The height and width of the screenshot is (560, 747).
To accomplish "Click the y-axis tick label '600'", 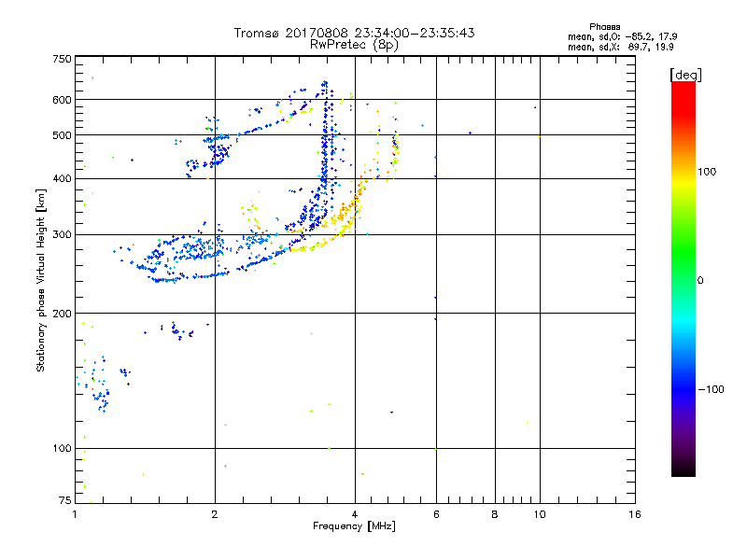I will (x=62, y=100).
